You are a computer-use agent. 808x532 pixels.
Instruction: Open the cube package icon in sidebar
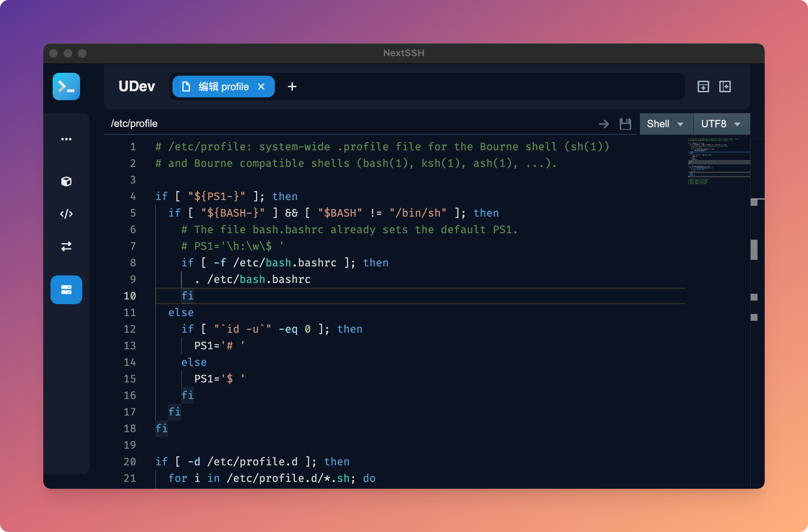tap(66, 181)
